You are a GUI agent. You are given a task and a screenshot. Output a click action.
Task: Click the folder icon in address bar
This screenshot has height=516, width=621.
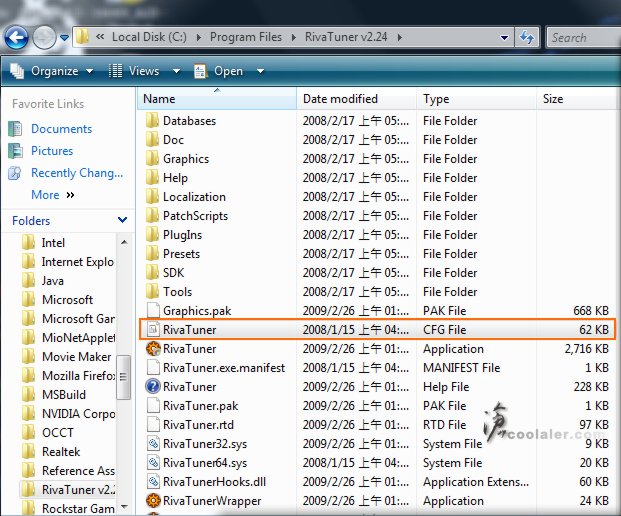coord(82,37)
